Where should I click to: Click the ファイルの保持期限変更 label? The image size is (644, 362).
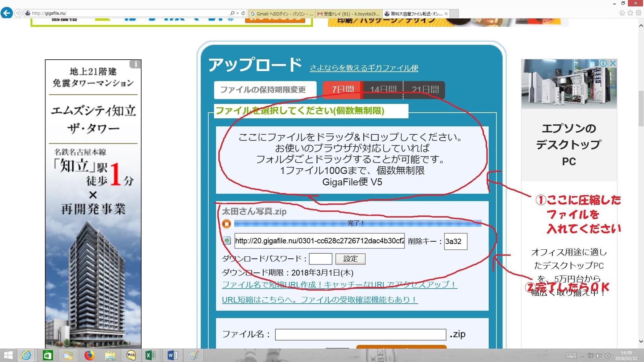click(x=265, y=90)
